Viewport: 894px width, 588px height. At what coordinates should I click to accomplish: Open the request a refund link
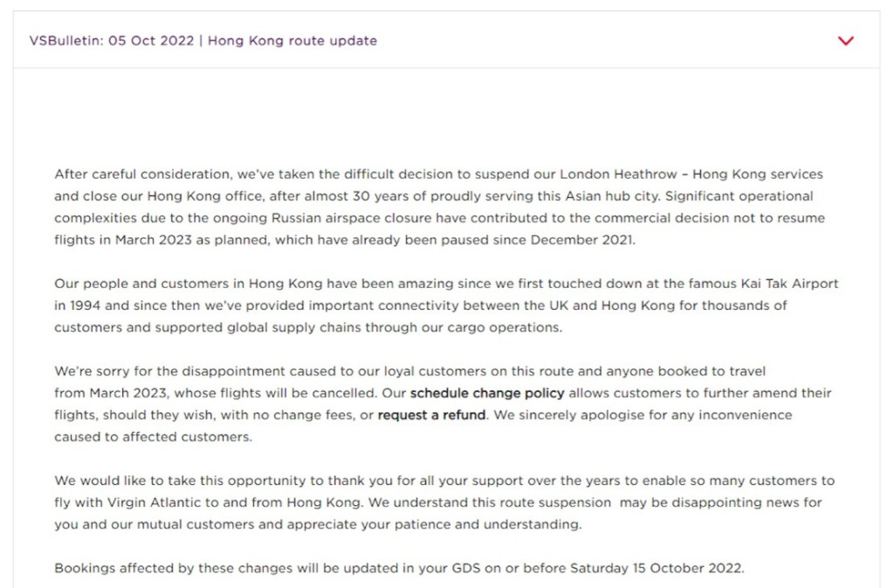coord(431,414)
